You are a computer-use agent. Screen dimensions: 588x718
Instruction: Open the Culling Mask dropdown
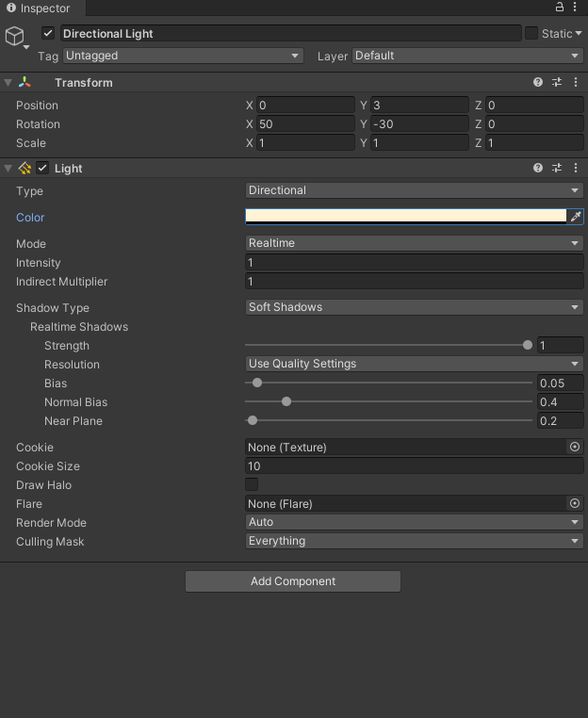(415, 541)
